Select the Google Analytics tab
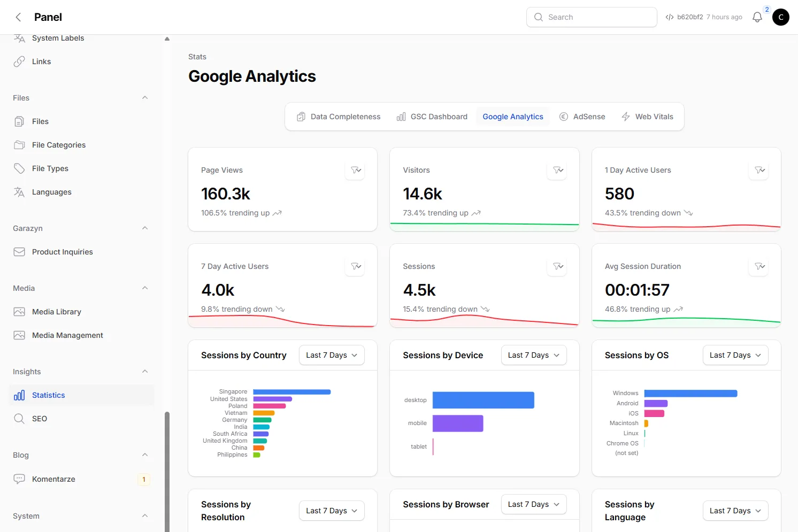The height and width of the screenshot is (532, 798). [513, 117]
